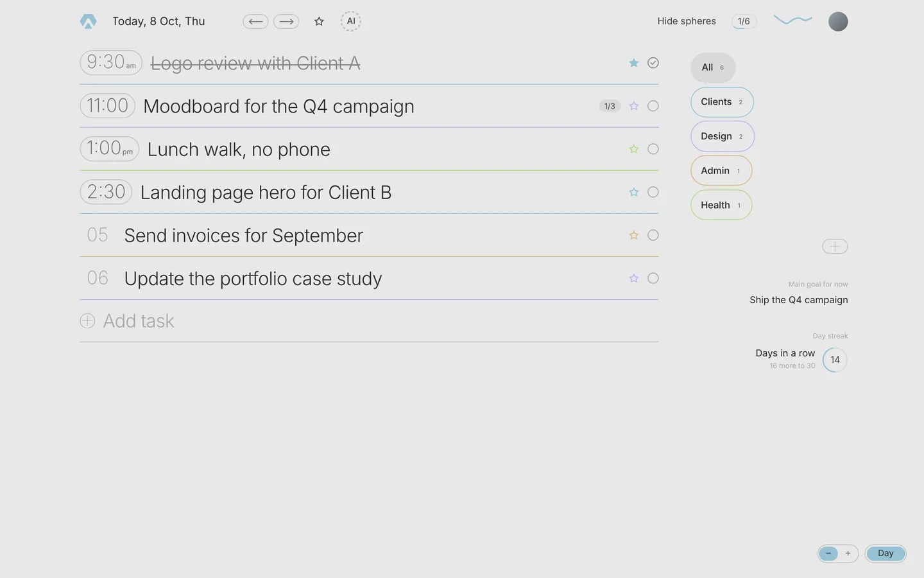Click the star icon in top bar
Viewport: 924px width, 578px height.
[x=319, y=22]
